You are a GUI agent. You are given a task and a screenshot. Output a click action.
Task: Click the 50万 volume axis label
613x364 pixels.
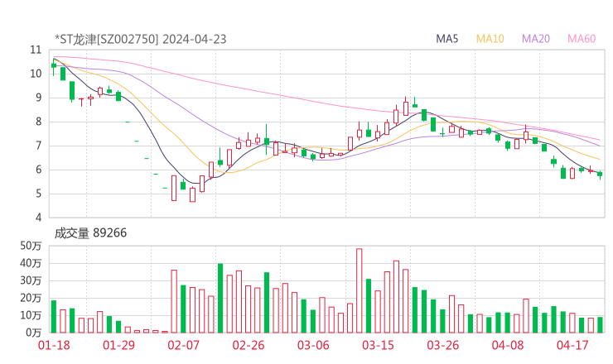(31, 246)
